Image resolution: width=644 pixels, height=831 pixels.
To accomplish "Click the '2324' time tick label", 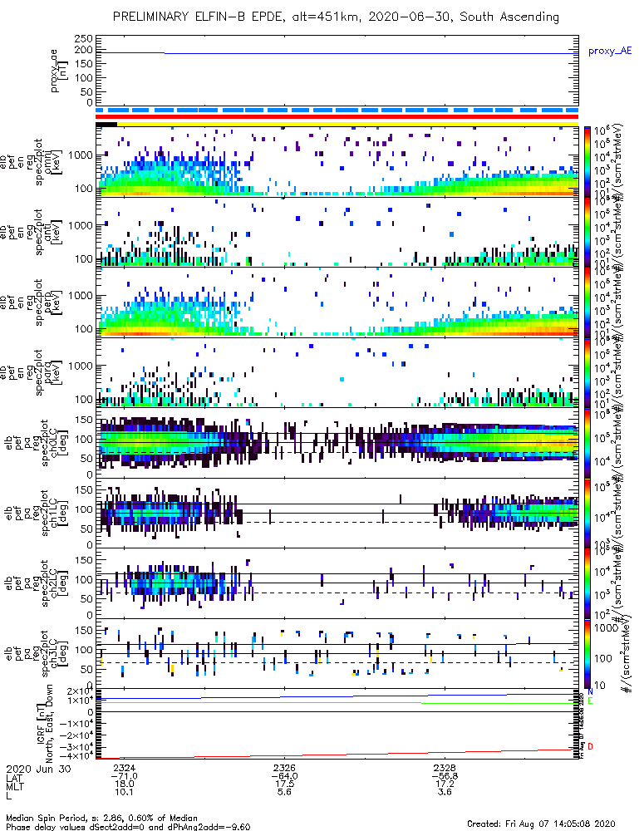I will tap(124, 768).
